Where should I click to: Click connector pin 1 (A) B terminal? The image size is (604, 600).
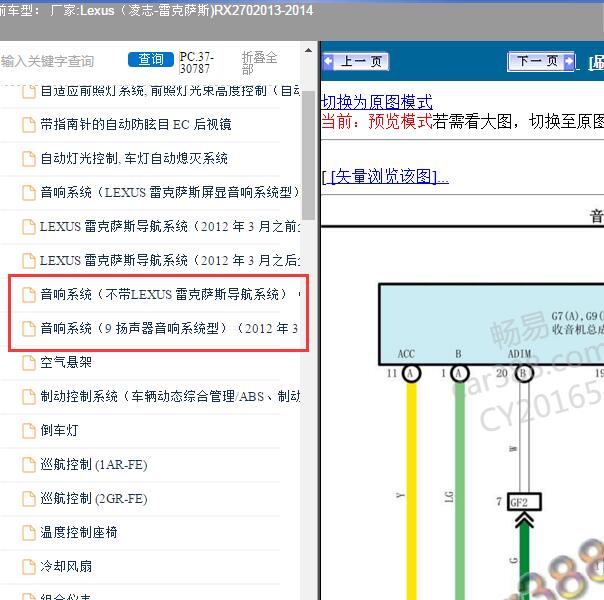pyautogui.click(x=459, y=373)
